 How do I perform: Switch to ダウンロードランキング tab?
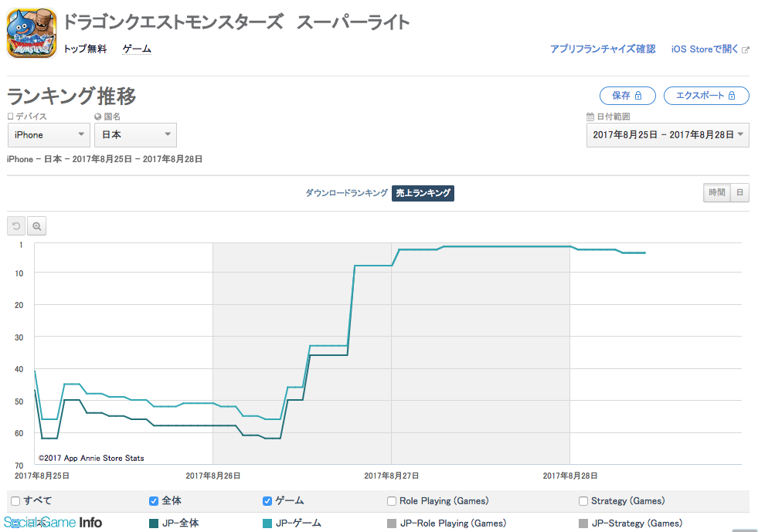346,193
